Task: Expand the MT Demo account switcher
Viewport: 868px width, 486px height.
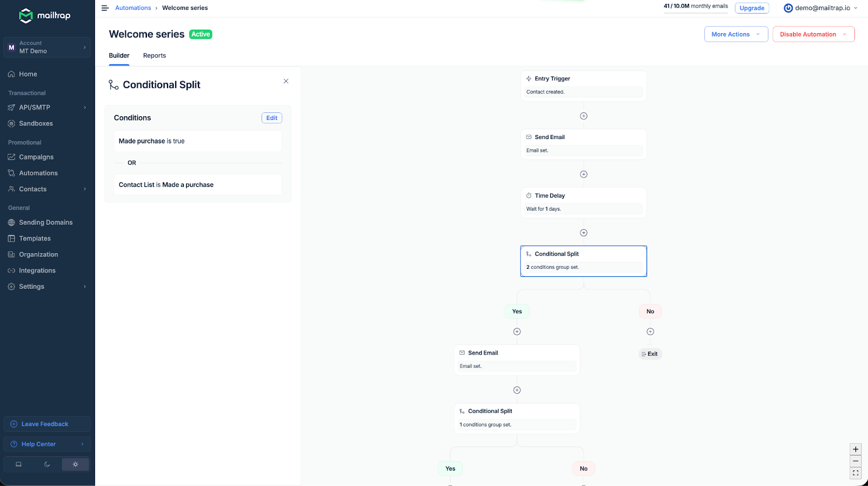Action: point(47,47)
